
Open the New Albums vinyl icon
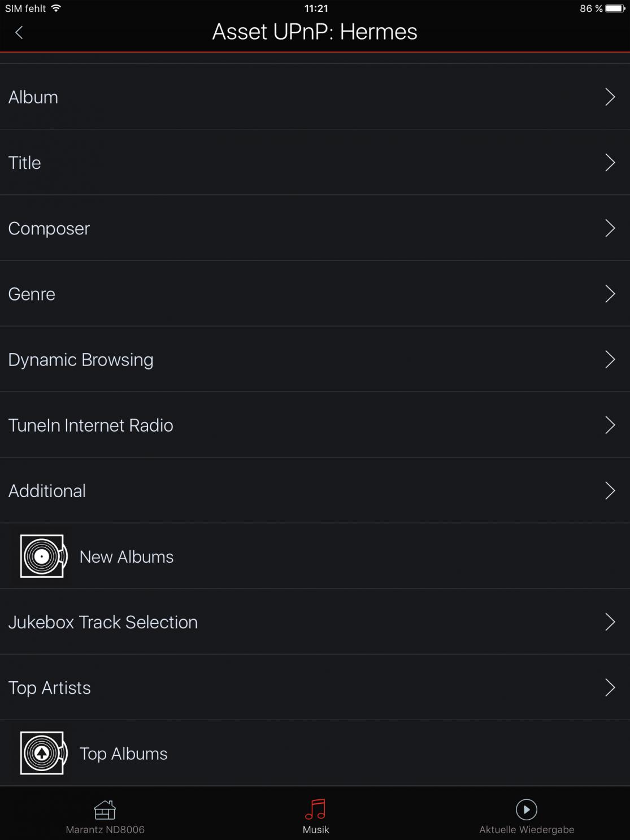point(44,556)
